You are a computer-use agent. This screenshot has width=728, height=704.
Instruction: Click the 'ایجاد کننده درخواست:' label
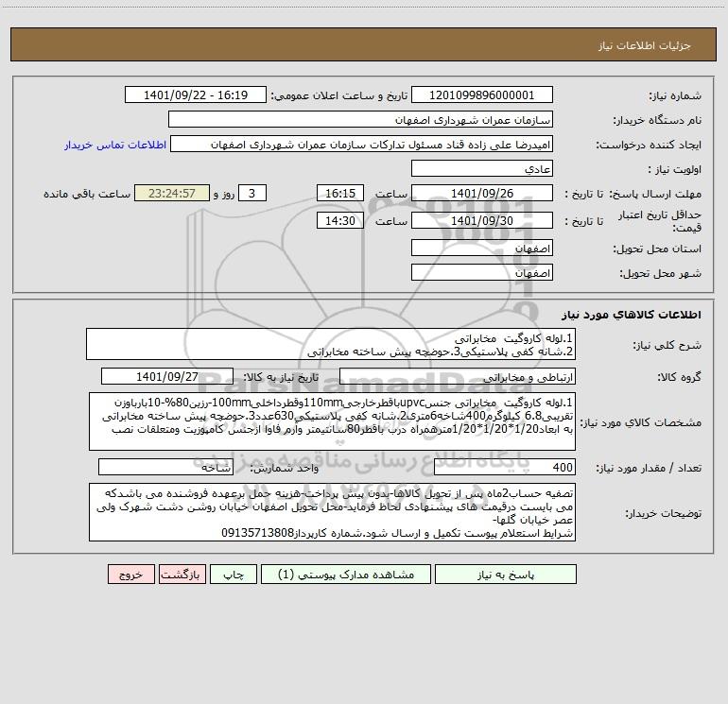[x=649, y=146]
